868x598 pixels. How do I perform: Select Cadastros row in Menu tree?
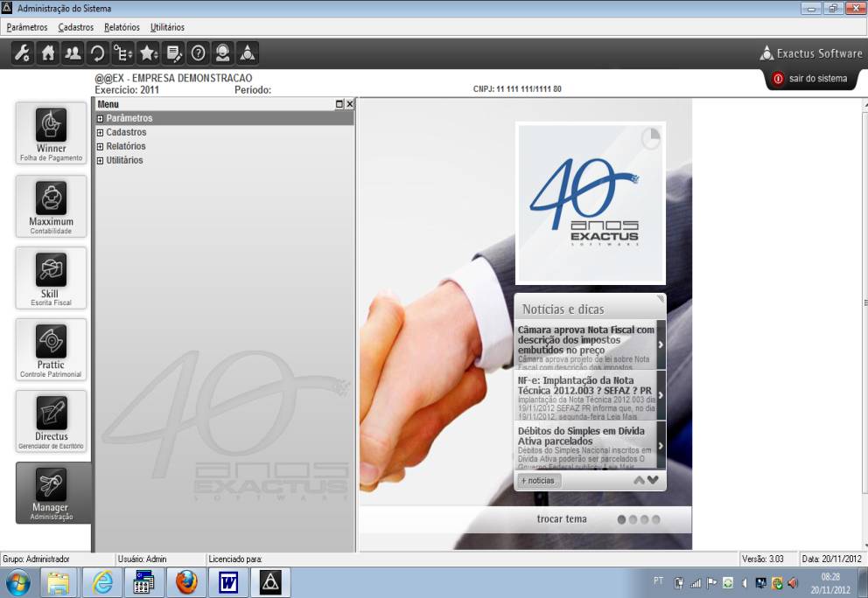coord(225,132)
